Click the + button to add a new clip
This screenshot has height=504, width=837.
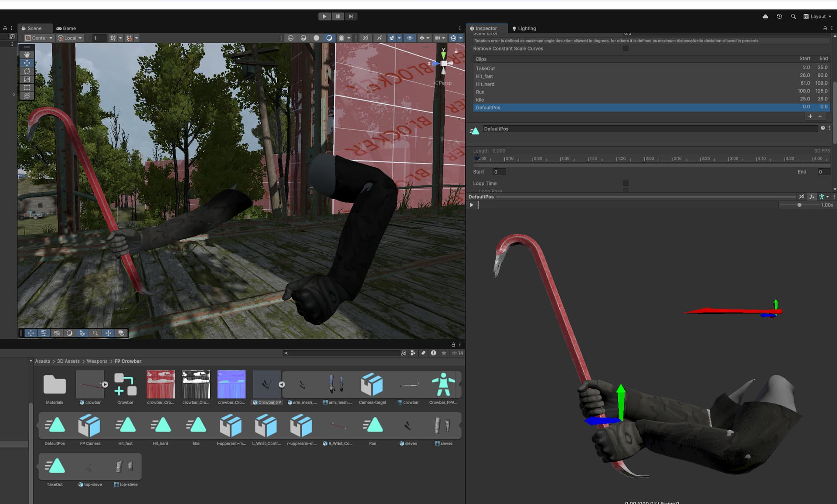click(810, 116)
